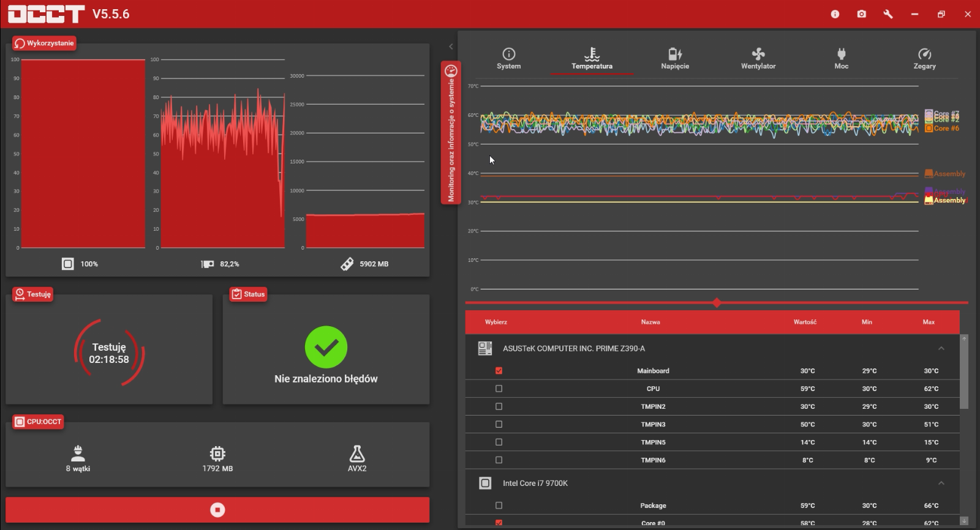This screenshot has width=980, height=530.
Task: Sort by the Max column header
Action: pyautogui.click(x=929, y=322)
